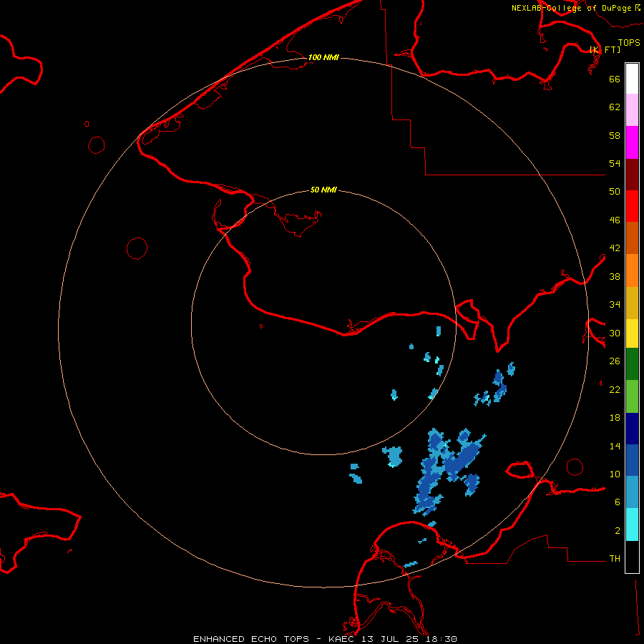Click the bright red swatch near 50
644x644 pixels.
(632, 206)
